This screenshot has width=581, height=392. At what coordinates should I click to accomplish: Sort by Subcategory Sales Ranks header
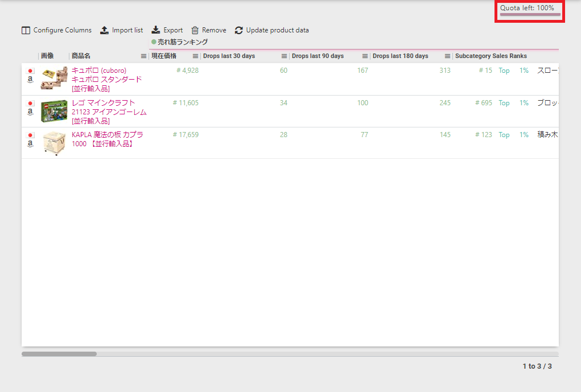click(x=491, y=56)
